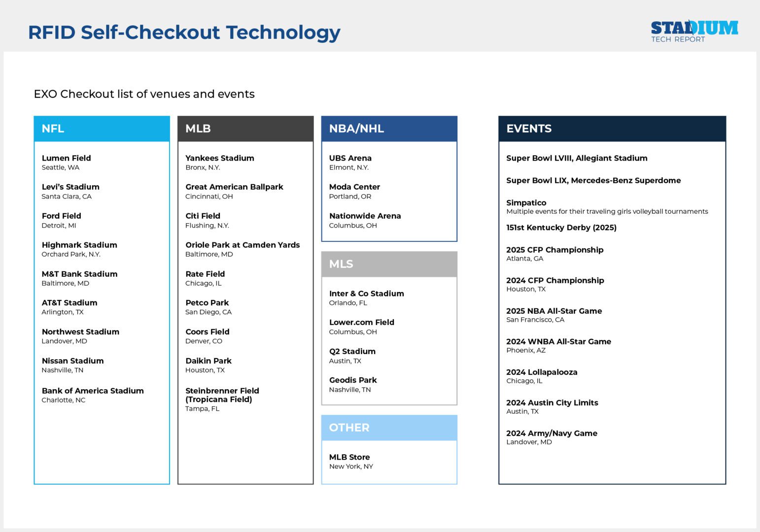Select the 151st Kentucky Derby entry
This screenshot has height=532, width=760.
point(561,228)
